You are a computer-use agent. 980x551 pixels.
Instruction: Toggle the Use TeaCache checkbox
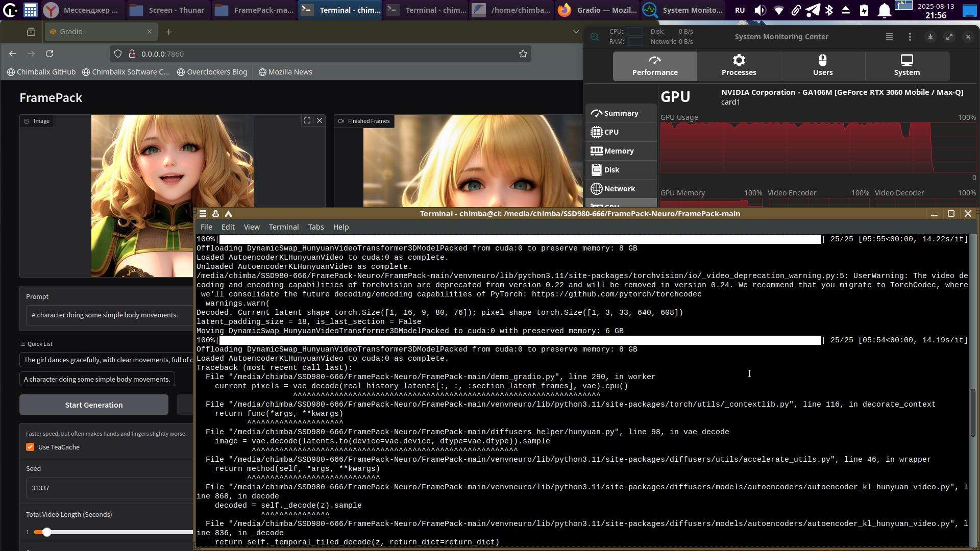30,447
